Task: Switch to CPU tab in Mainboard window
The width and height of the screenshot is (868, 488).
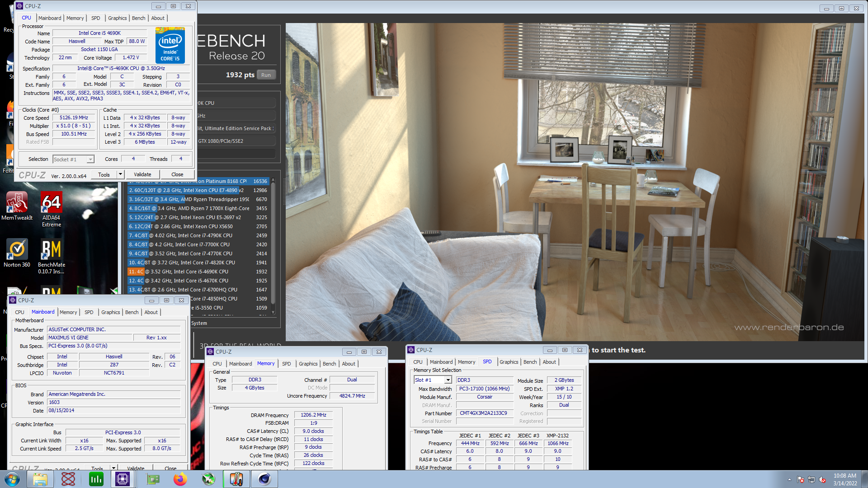Action: point(20,312)
